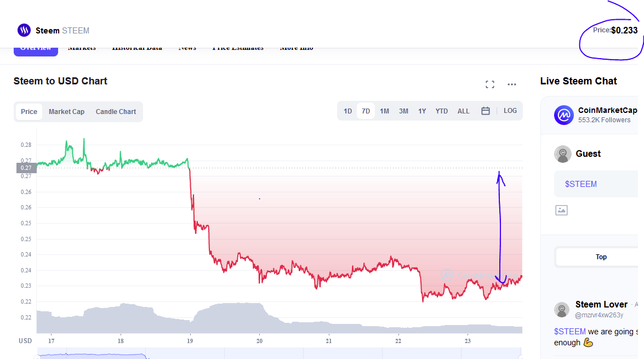The width and height of the screenshot is (644, 359).
Task: Open the calendar date range picker
Action: point(485,111)
